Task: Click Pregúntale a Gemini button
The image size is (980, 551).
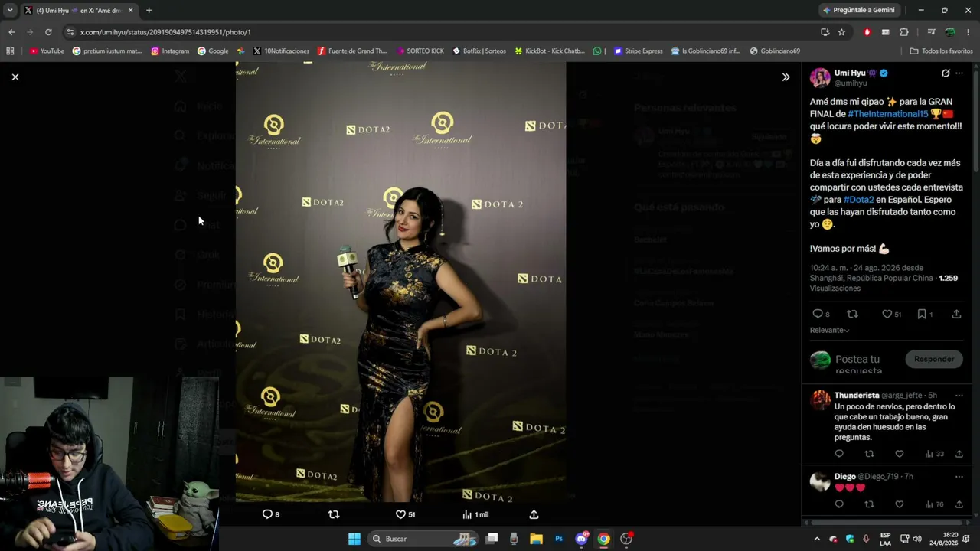Action: [x=858, y=10]
